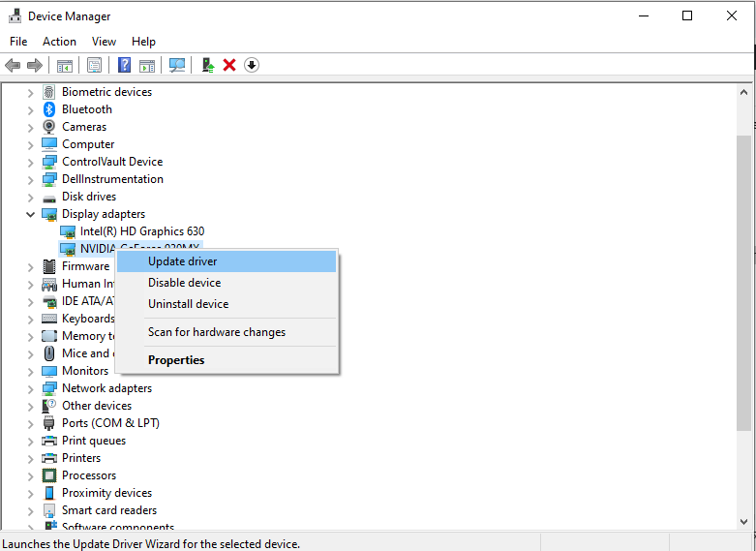Expand the ControlVault Device node

30,162
